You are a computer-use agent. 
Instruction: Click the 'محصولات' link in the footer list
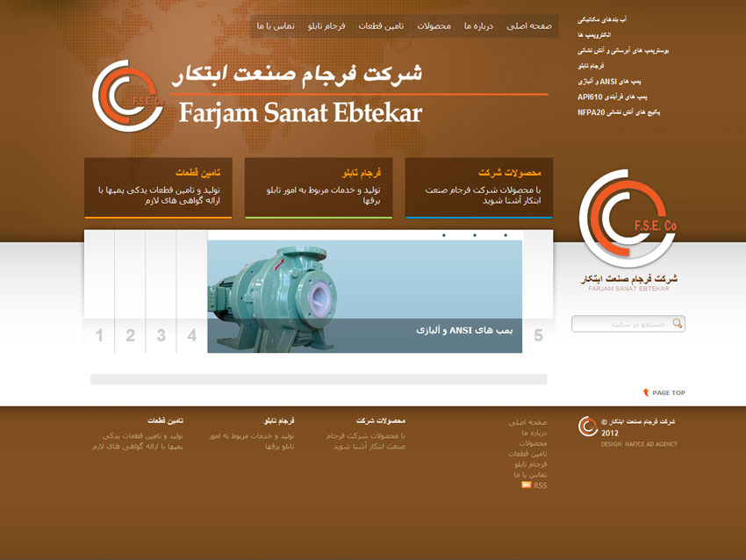(533, 443)
